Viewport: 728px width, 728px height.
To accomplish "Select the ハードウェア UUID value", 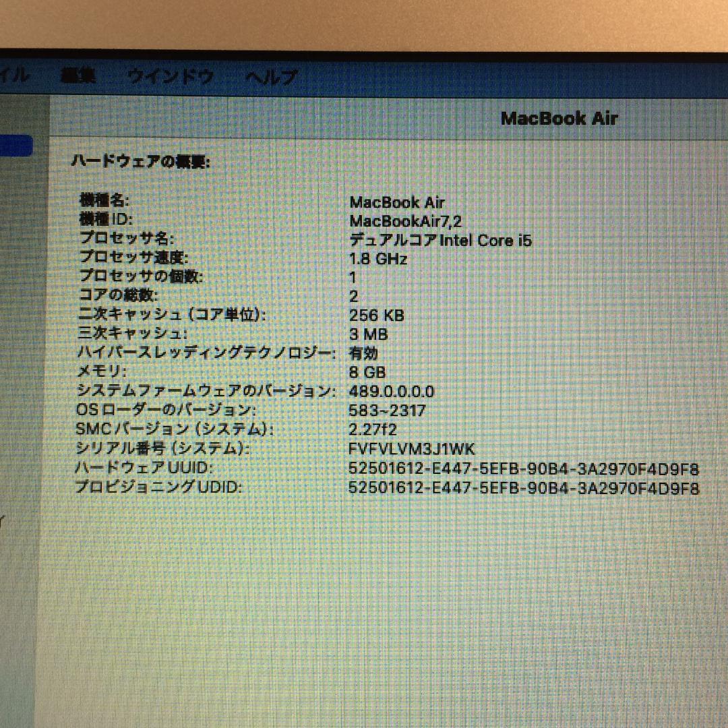I will 524,468.
